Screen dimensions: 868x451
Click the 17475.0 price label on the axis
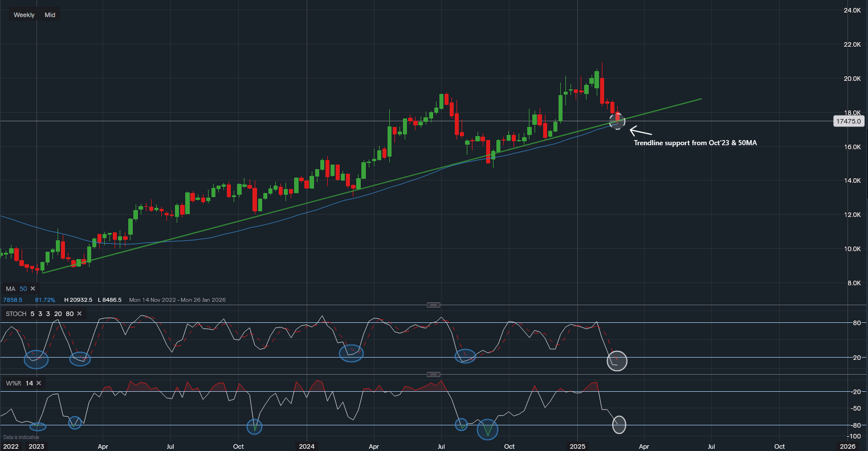(850, 121)
